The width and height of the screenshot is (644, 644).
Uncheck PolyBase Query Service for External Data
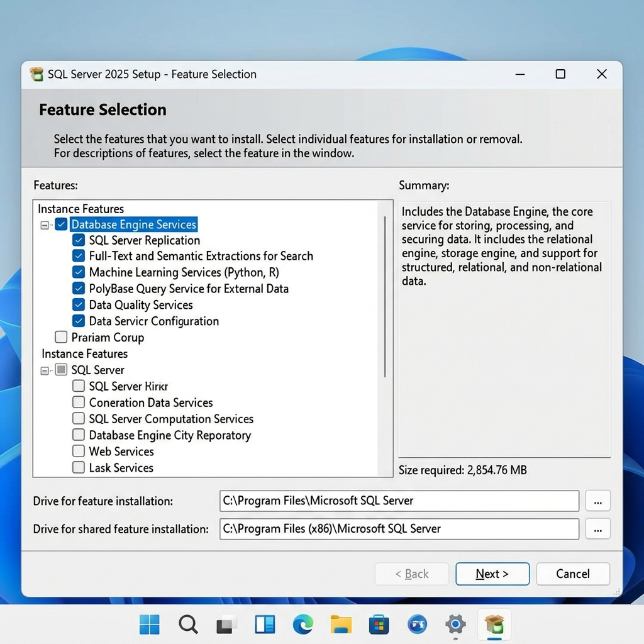(x=79, y=288)
